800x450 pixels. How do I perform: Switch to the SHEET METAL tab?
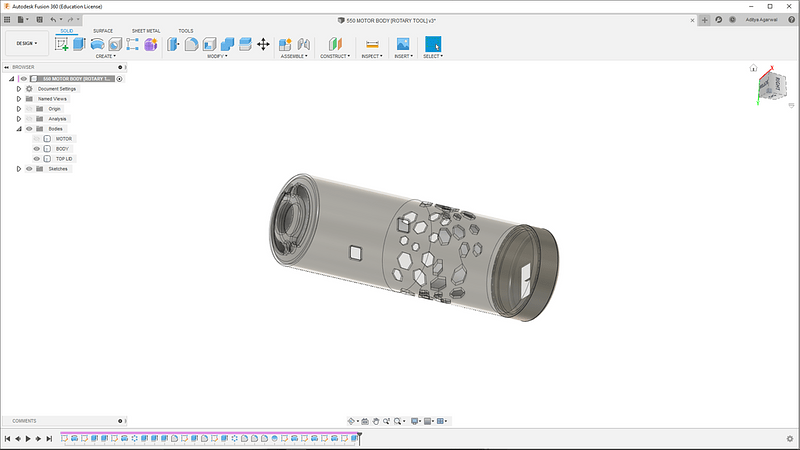[x=146, y=31]
